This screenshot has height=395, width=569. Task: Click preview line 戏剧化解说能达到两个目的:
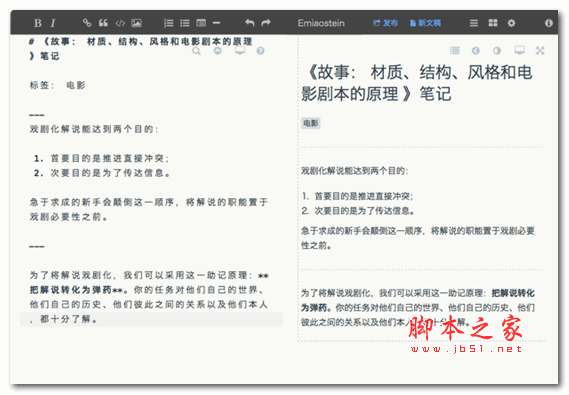pyautogui.click(x=355, y=171)
